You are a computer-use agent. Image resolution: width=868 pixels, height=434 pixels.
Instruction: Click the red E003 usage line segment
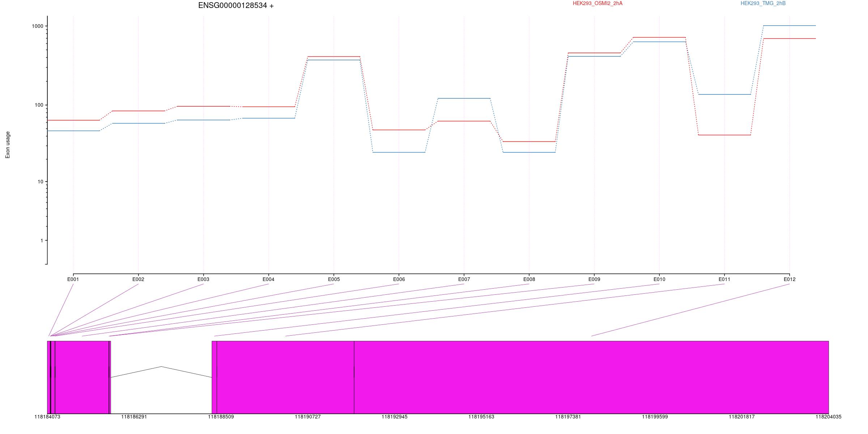click(204, 106)
